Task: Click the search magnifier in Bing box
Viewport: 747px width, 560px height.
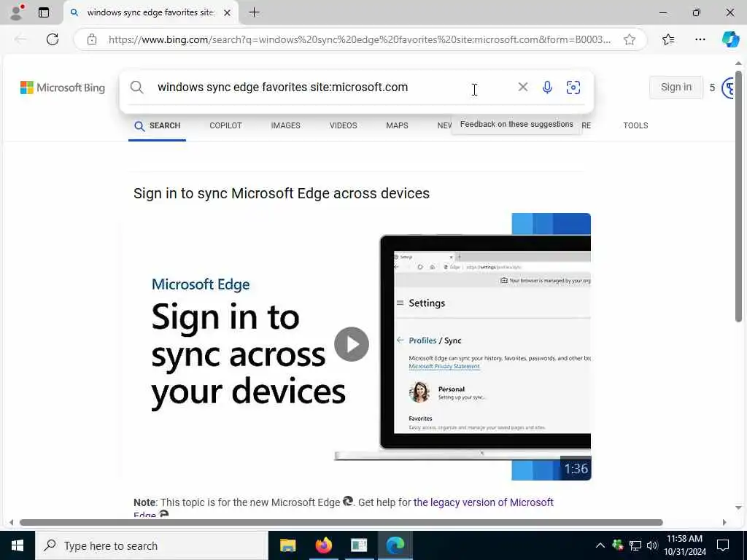Action: pos(136,87)
